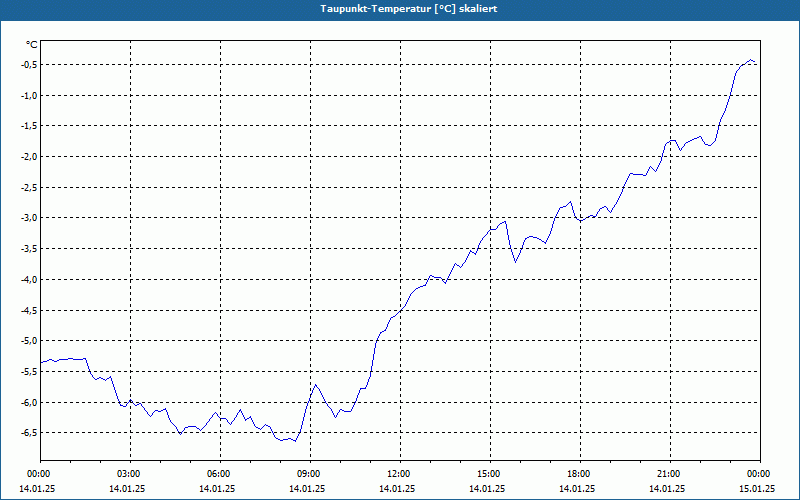The image size is (800, 500).
Task: Select the '00:00' label dated 14.01.25
Action: click(x=38, y=474)
